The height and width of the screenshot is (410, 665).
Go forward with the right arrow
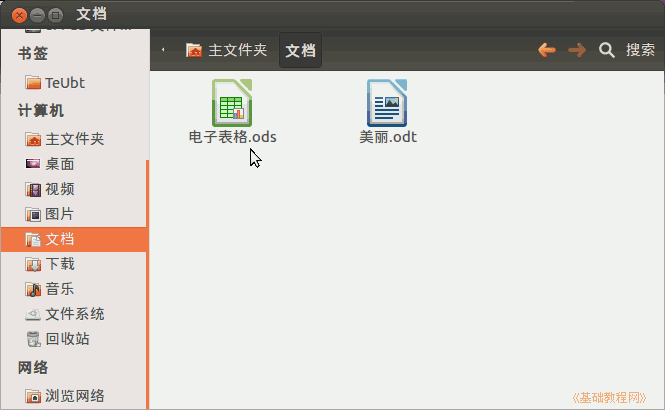pyautogui.click(x=576, y=50)
